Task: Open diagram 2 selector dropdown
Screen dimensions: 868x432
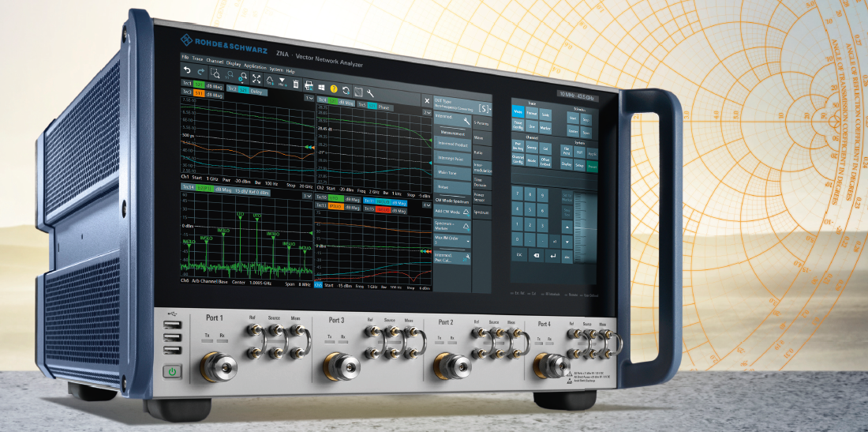Action: [427, 112]
